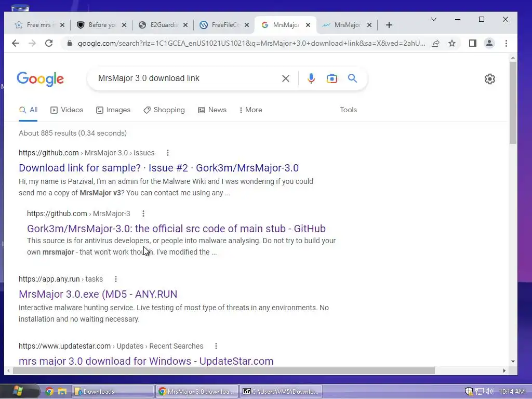The image size is (532, 399).
Task: Select the Shopping search filter
Action: click(x=164, y=110)
